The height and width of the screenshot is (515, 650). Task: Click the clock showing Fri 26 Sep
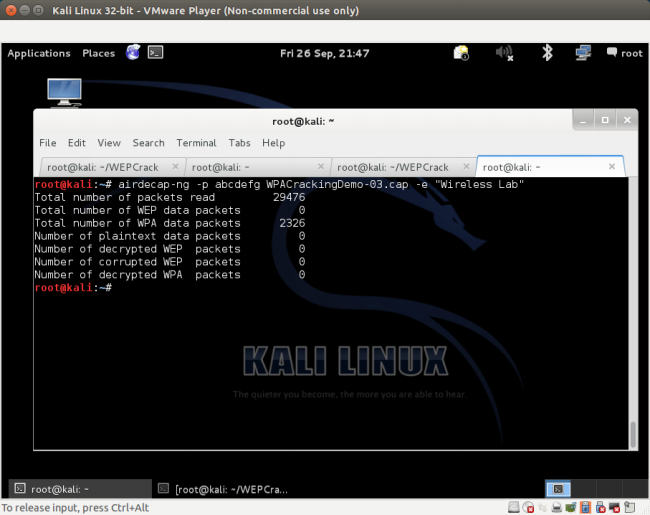[x=324, y=53]
